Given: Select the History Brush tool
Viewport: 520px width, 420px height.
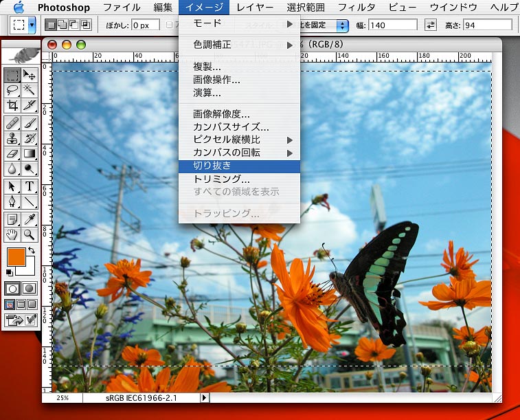Looking at the screenshot, I should tap(30, 138).
